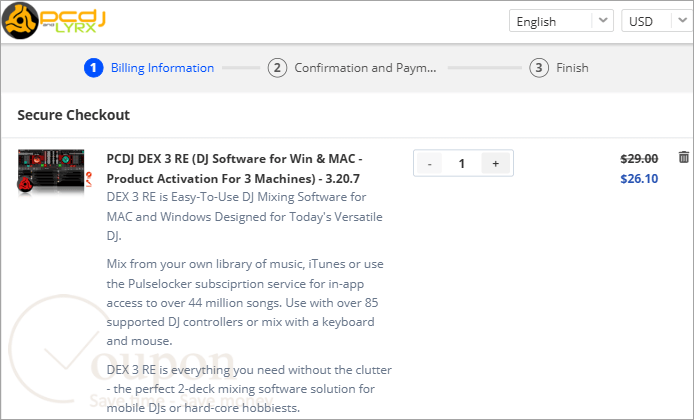The height and width of the screenshot is (420, 694).
Task: Click the $26.10 discounted price
Action: pos(639,179)
